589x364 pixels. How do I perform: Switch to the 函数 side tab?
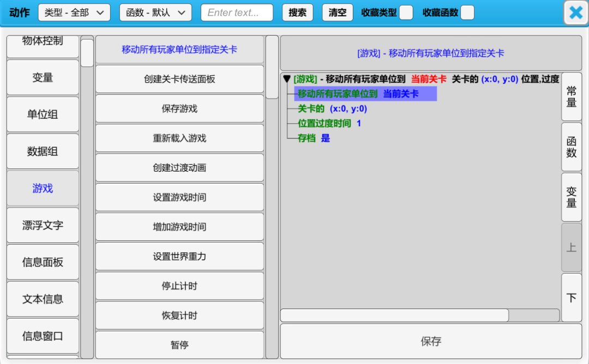[x=571, y=147]
